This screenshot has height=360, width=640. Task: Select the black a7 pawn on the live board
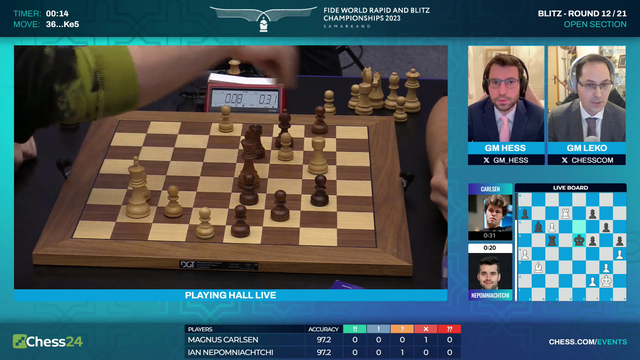click(525, 213)
